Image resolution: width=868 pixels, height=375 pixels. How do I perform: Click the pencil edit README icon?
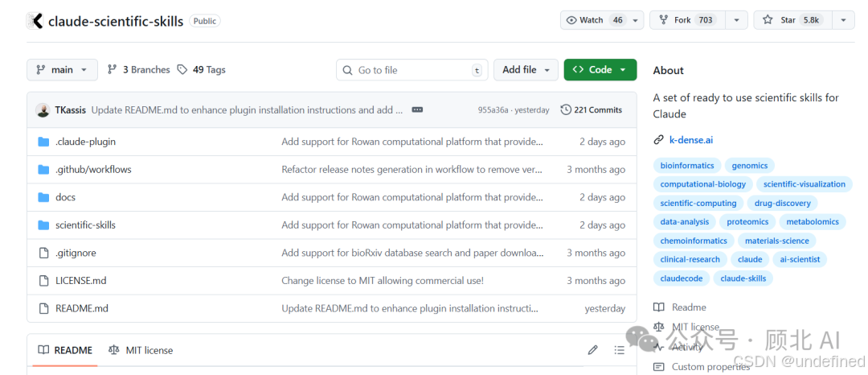click(593, 350)
